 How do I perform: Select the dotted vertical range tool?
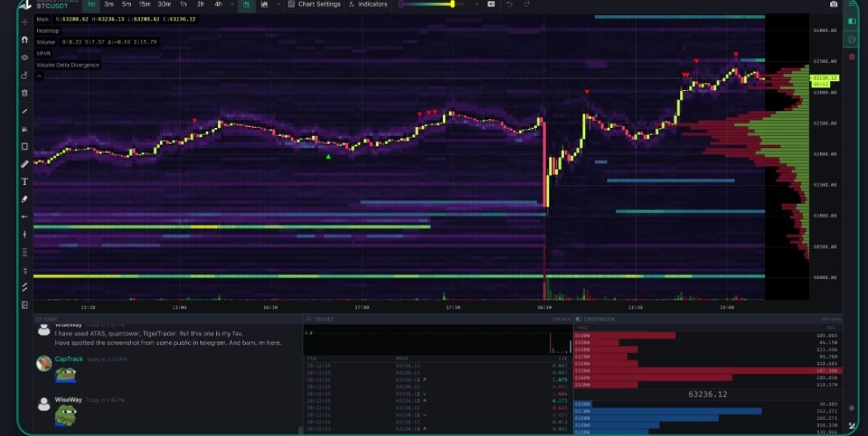(x=24, y=270)
